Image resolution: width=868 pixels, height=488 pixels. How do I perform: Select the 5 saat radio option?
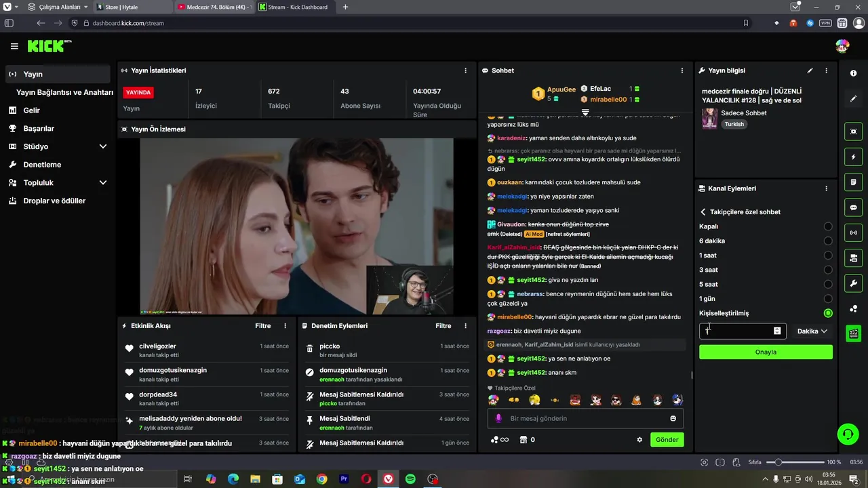pyautogui.click(x=828, y=284)
